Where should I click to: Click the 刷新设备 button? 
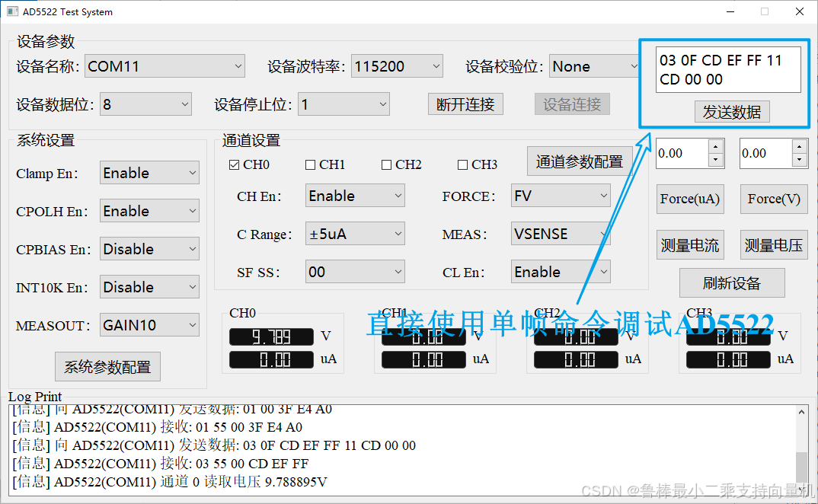point(732,283)
